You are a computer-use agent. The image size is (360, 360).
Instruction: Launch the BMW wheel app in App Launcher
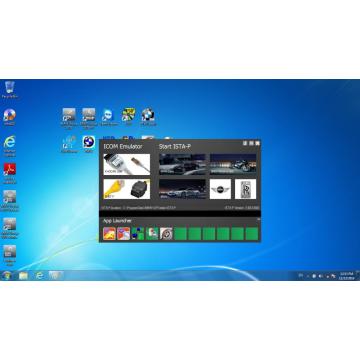(x=166, y=234)
